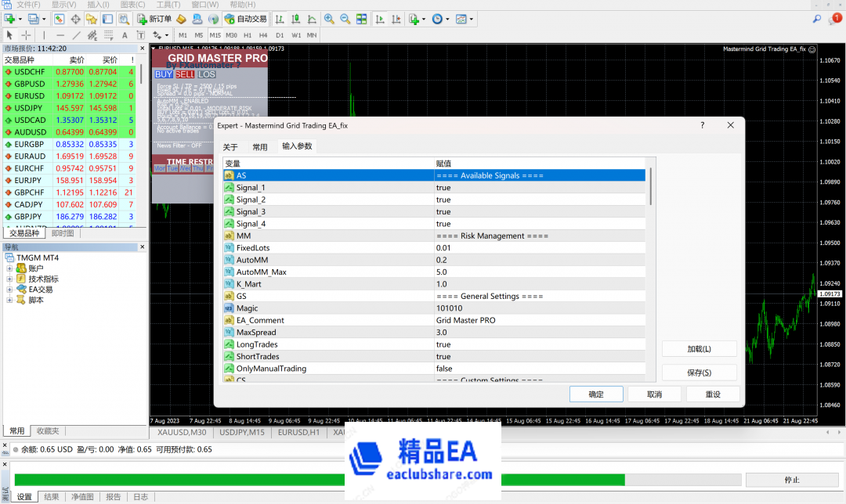Switch to the 常用 tab in Expert dialog
The height and width of the screenshot is (504, 846).
coord(259,146)
